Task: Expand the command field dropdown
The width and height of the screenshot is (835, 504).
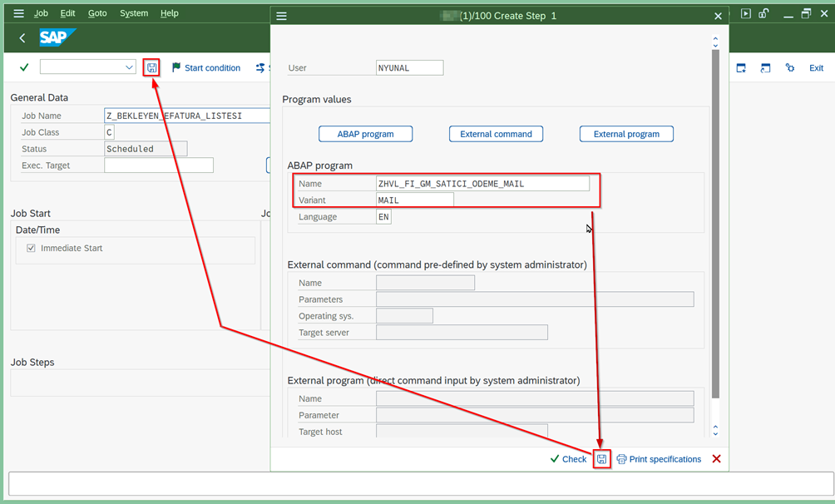Action: [129, 67]
